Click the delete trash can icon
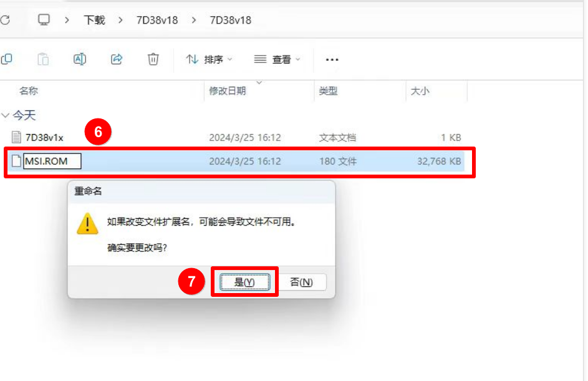Screen dimensions: 588x381 click(x=153, y=59)
